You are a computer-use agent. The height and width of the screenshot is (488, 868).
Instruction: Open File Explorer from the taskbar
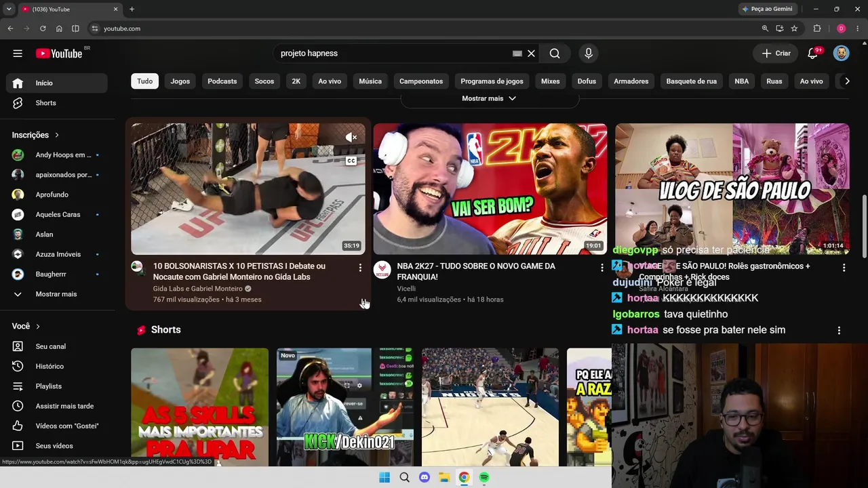tap(444, 477)
